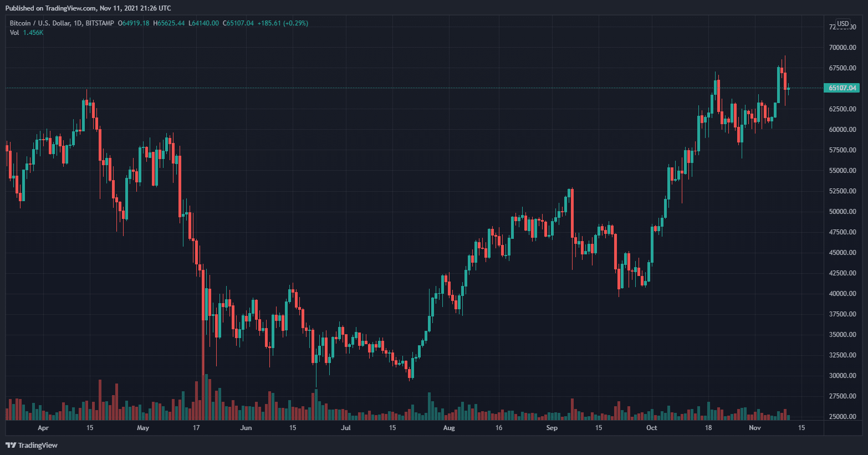Click the 25000.00 price axis label

click(843, 417)
